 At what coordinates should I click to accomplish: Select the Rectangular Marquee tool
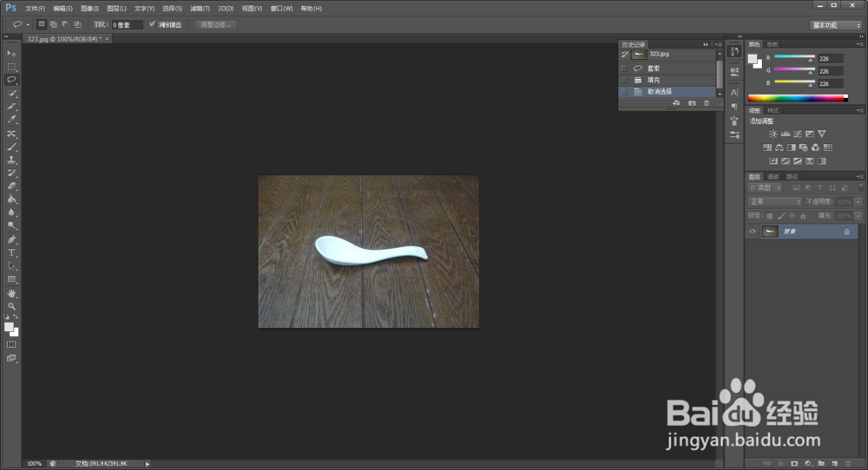point(11,67)
